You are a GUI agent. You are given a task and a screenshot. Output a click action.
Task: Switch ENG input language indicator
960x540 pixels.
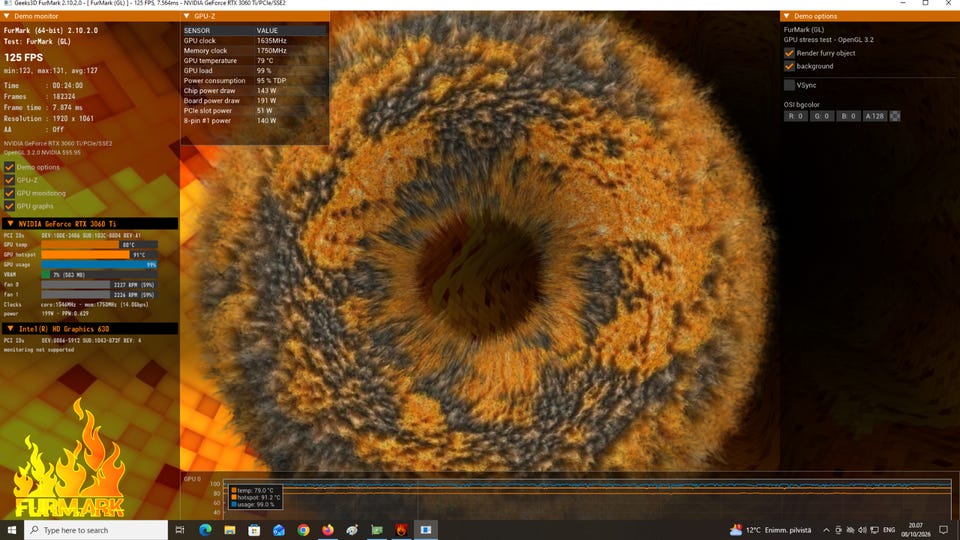coord(889,530)
